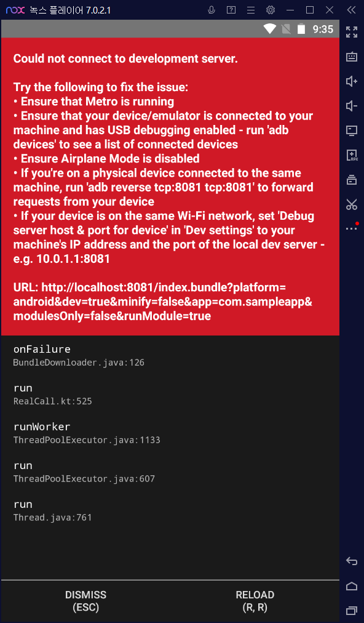Open the three-dot more options panel

pyautogui.click(x=350, y=227)
